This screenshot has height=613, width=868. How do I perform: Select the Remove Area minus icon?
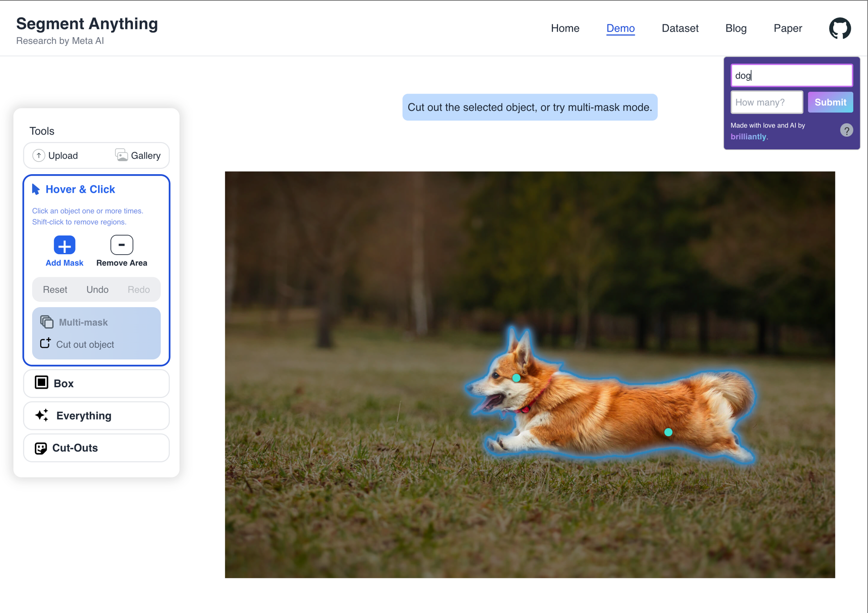click(x=122, y=245)
